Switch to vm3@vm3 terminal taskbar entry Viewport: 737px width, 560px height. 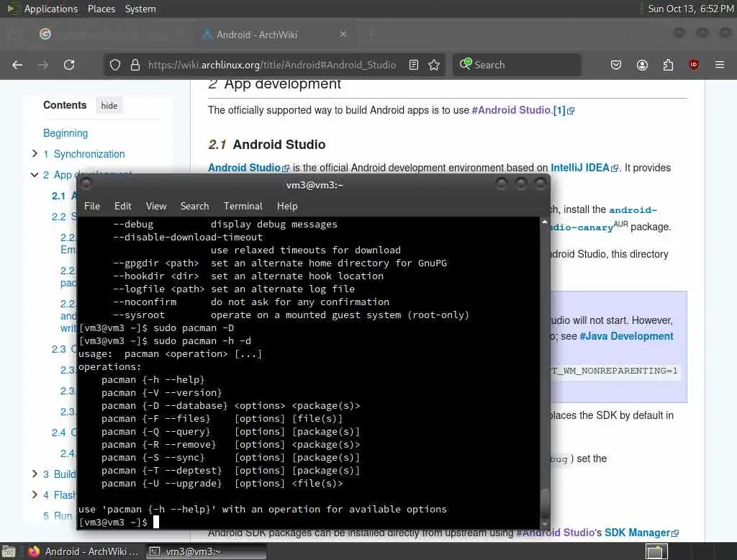[x=206, y=551]
